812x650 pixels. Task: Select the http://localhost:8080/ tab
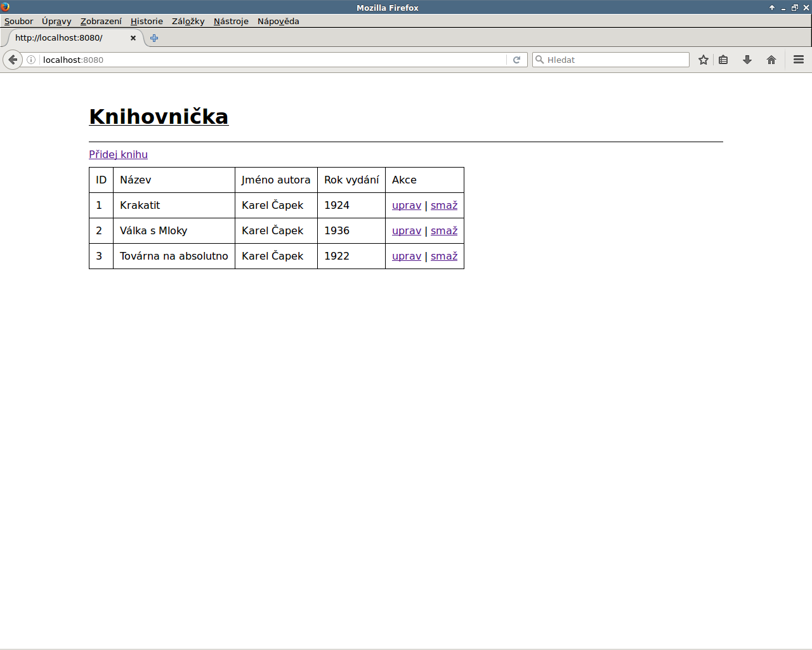tap(63, 38)
